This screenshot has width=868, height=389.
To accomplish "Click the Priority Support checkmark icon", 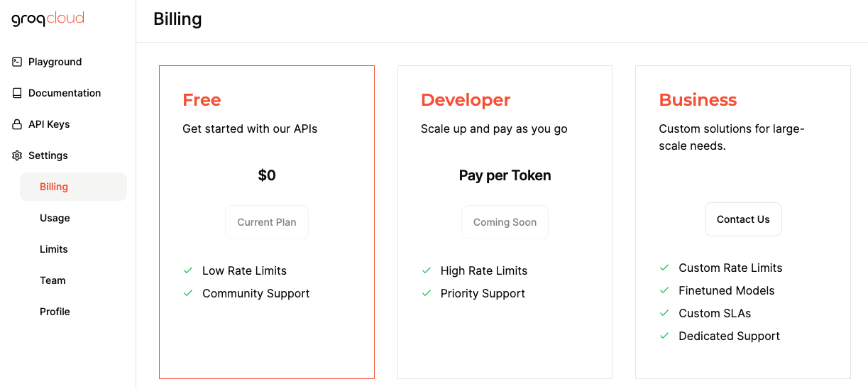I will click(427, 293).
